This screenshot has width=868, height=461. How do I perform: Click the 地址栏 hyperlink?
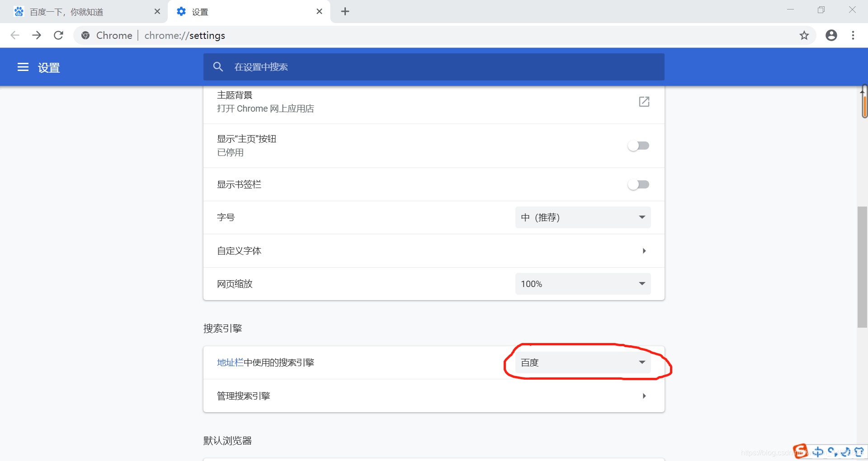point(230,362)
